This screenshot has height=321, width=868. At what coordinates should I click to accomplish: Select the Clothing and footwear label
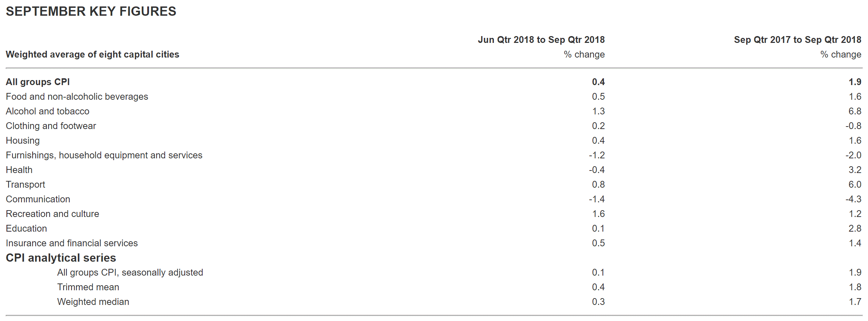coord(51,126)
